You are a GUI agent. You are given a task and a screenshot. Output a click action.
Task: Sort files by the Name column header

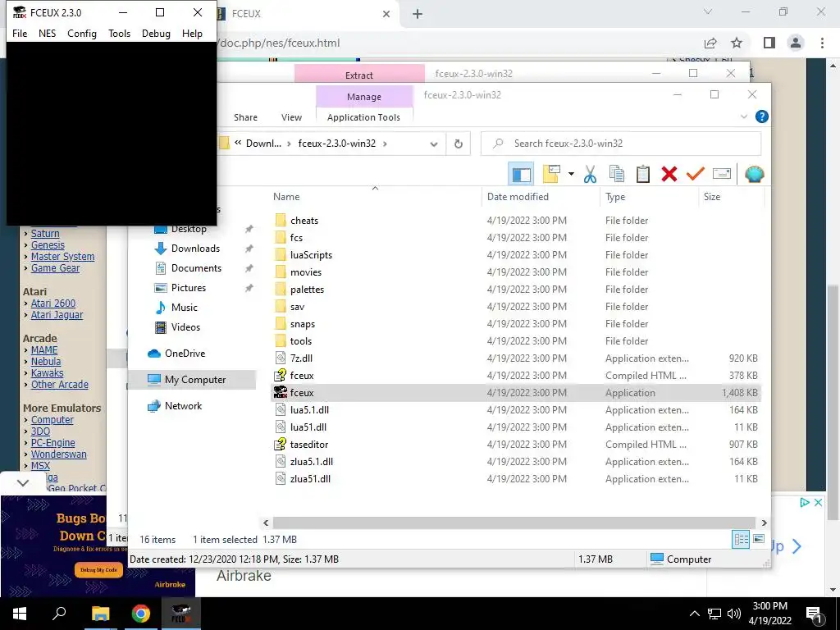point(286,197)
